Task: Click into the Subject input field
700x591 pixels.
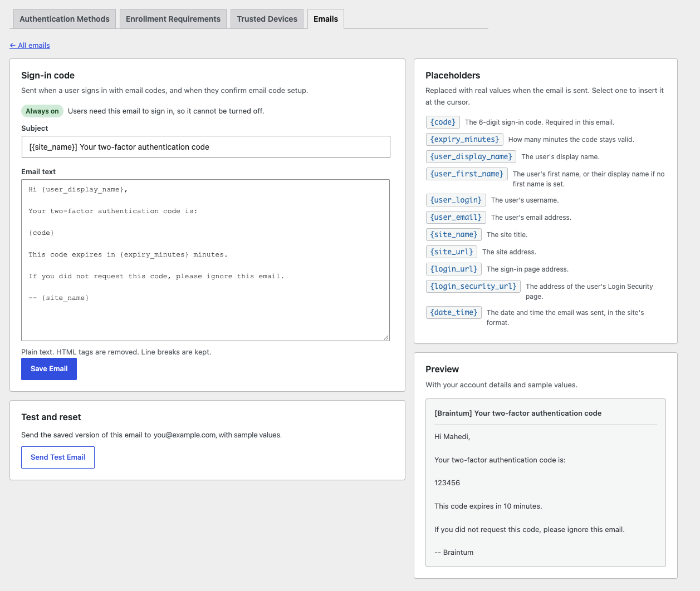Action: (205, 147)
